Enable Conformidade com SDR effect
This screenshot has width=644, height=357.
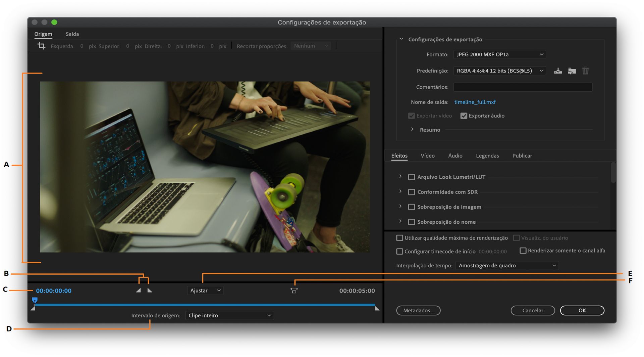click(x=411, y=192)
